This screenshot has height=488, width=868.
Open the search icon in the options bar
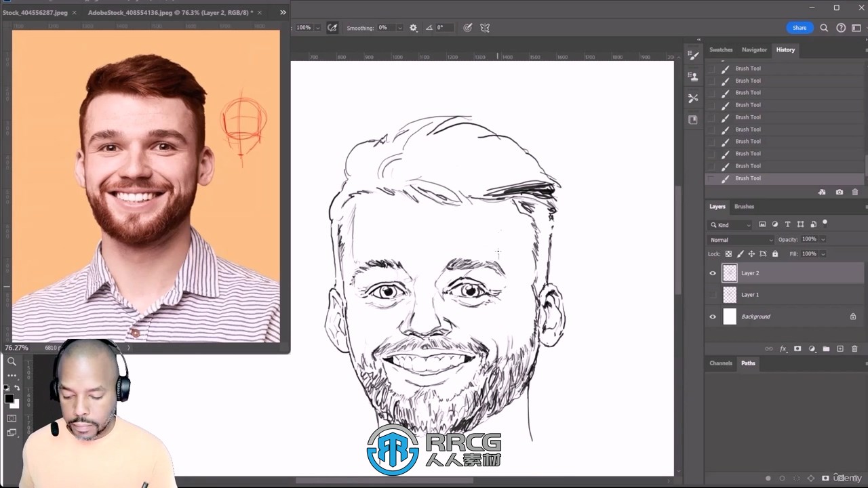coord(824,28)
